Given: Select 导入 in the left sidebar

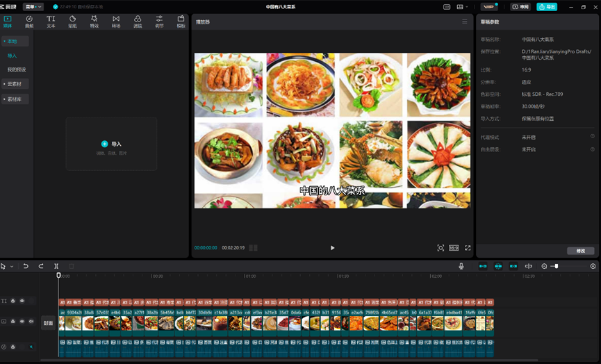Looking at the screenshot, I should pos(13,56).
